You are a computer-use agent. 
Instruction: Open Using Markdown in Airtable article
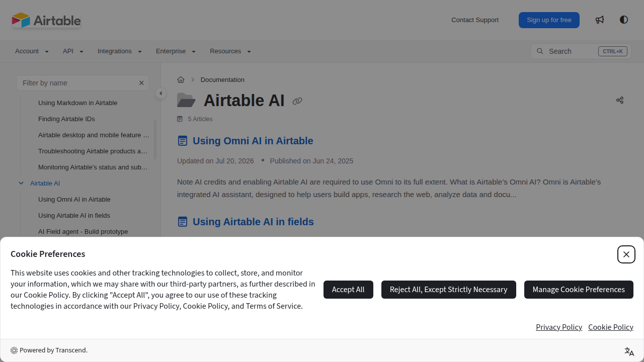pos(77,103)
